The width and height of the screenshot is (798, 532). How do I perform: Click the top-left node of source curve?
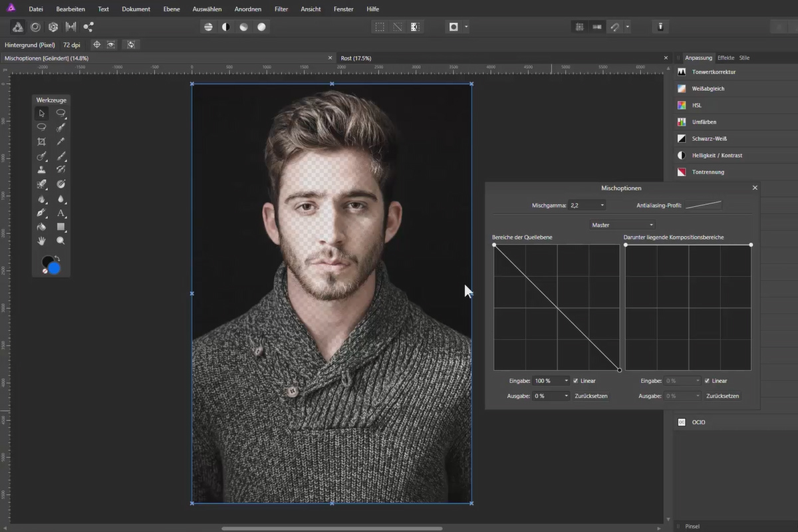(494, 245)
